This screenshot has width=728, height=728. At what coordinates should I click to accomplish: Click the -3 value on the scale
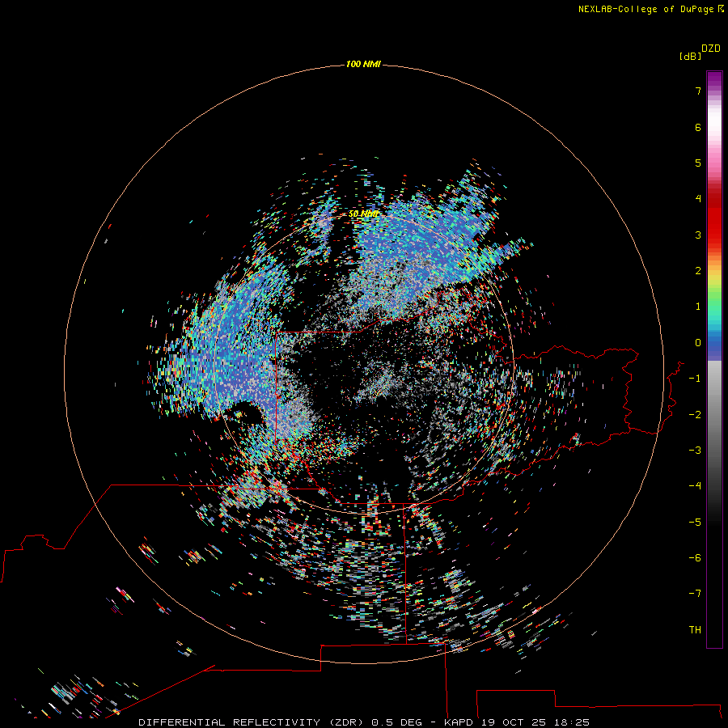pos(695,451)
